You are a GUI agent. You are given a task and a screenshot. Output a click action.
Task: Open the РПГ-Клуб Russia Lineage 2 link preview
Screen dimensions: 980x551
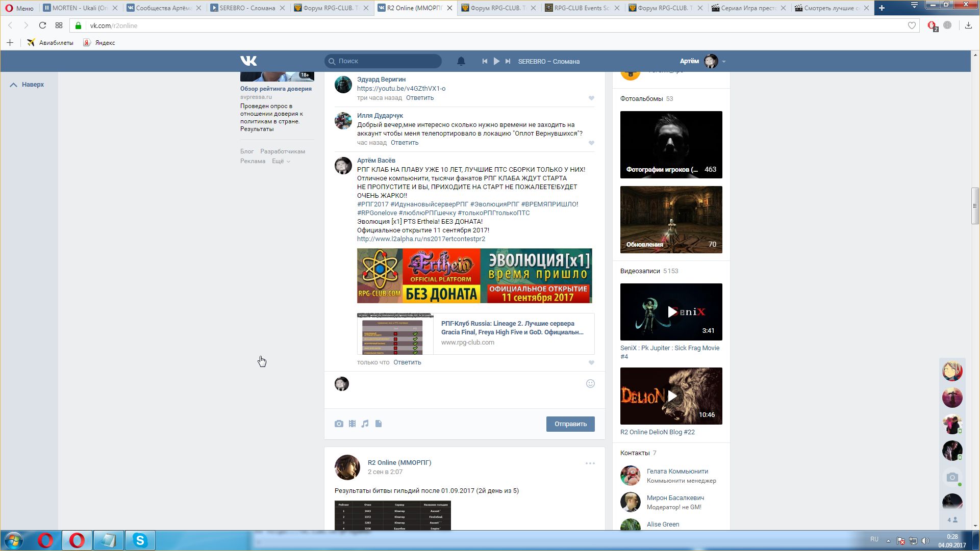coord(475,334)
